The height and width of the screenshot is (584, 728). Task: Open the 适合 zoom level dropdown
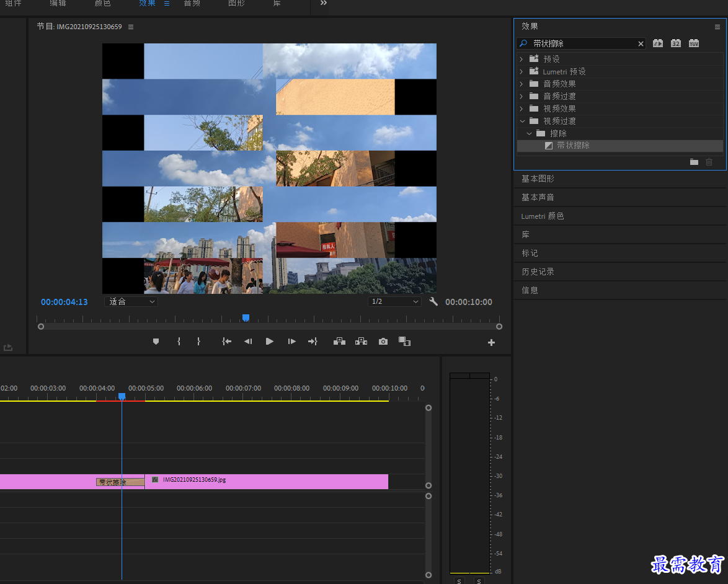pyautogui.click(x=131, y=302)
